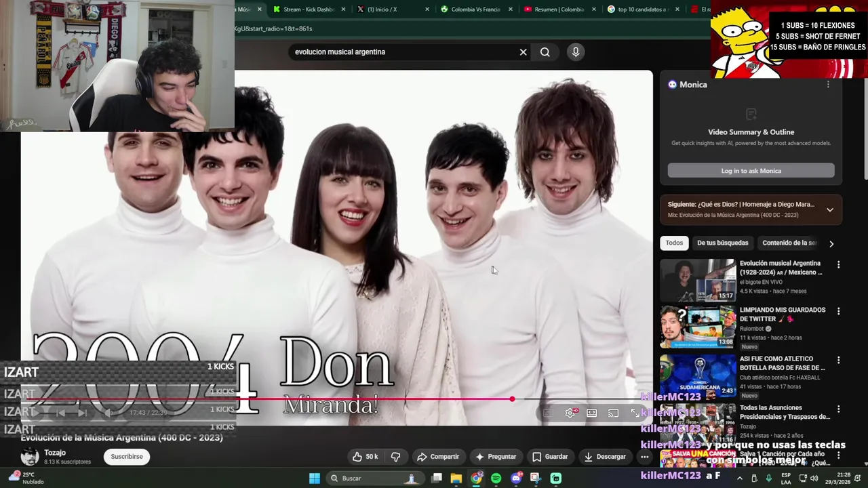
Task: Open menu for LIMPIANDO MIS GUARDADOS video
Action: click(838, 311)
